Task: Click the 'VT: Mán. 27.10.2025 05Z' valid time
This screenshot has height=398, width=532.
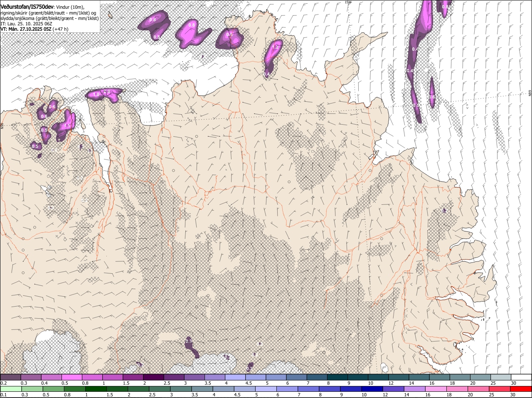Action: coord(26,29)
